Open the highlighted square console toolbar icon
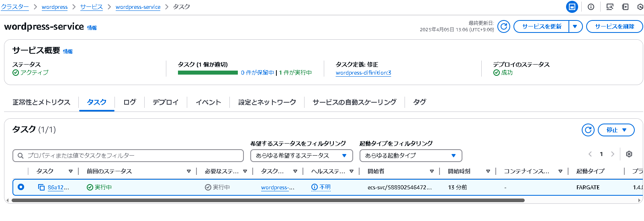 (572, 7)
